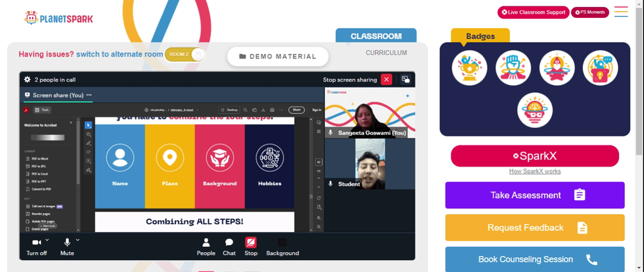The height and width of the screenshot is (272, 644).
Task: Click the Student video tile
Action: pyautogui.click(x=370, y=164)
